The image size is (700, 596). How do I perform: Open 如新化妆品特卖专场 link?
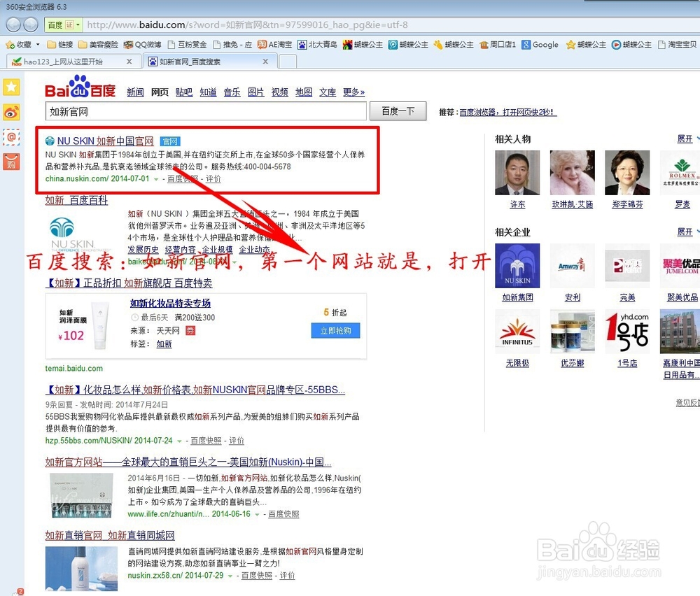(171, 304)
